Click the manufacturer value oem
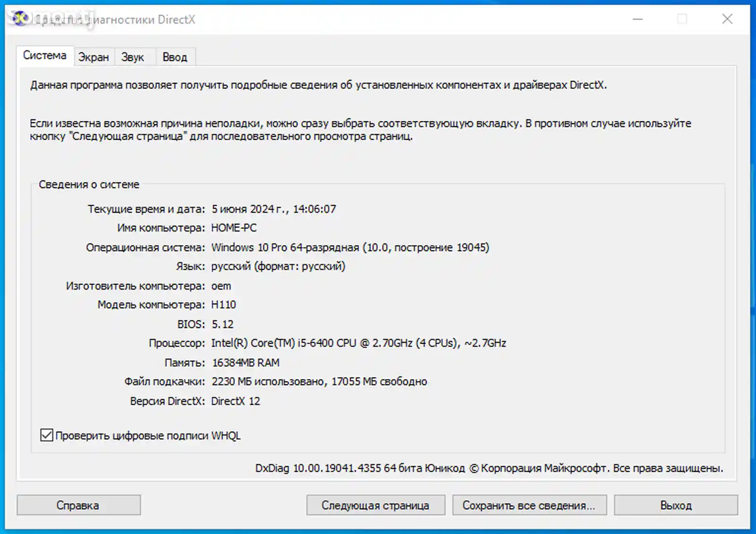The image size is (756, 534). (221, 286)
